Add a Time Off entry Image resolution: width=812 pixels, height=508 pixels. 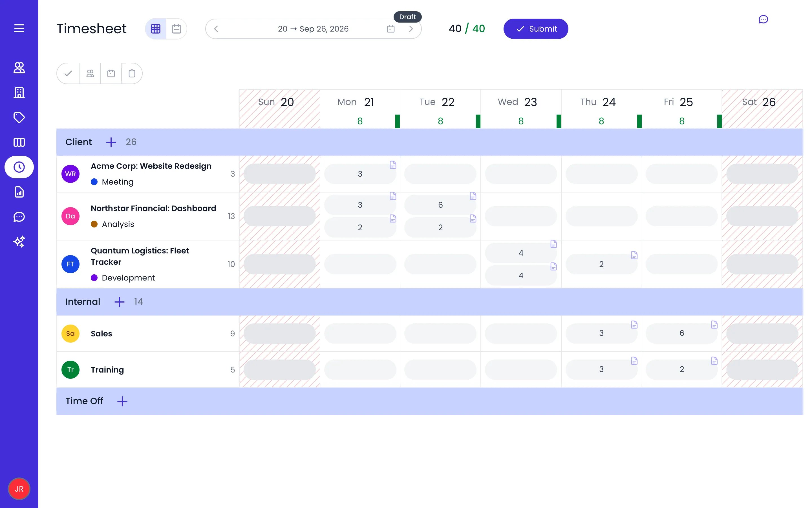122,401
